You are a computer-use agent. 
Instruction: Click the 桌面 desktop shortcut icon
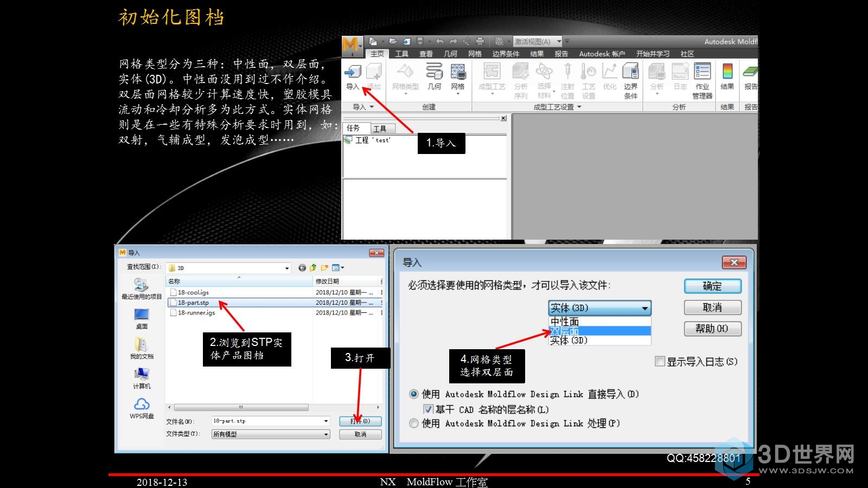coord(141,314)
